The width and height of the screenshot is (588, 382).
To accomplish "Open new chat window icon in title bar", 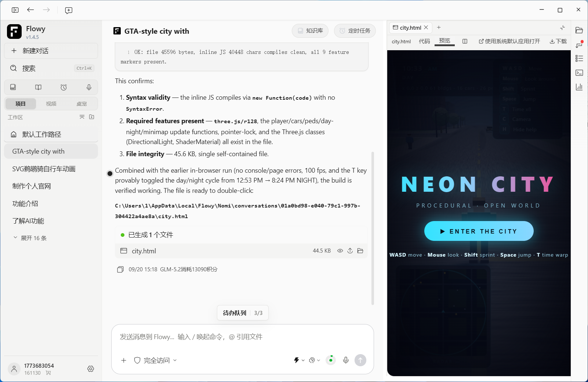I will click(69, 10).
